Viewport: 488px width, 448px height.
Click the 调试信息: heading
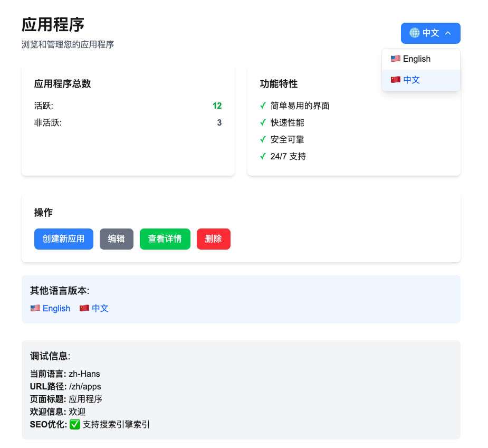point(50,356)
